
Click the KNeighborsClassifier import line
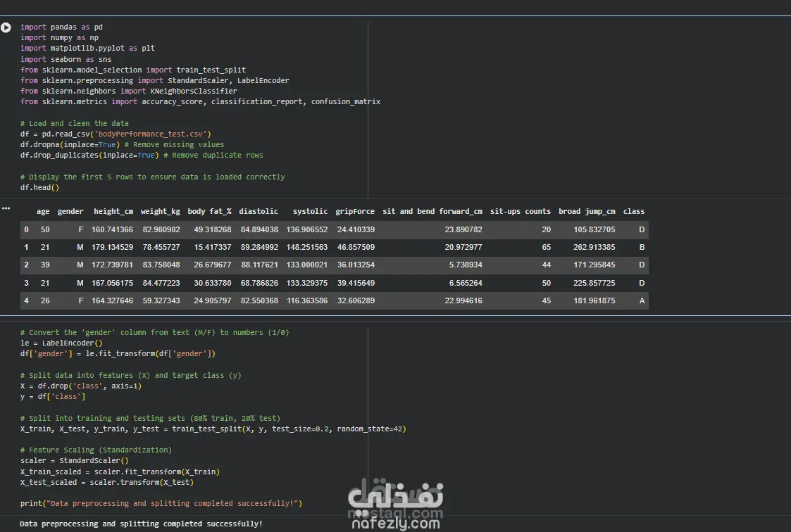129,91
